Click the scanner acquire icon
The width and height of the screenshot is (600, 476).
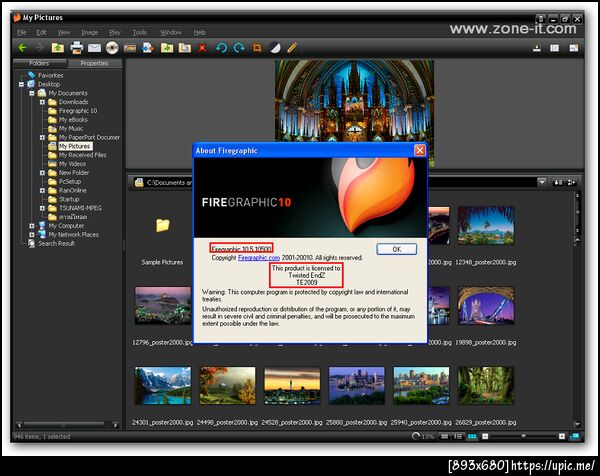[x=130, y=48]
